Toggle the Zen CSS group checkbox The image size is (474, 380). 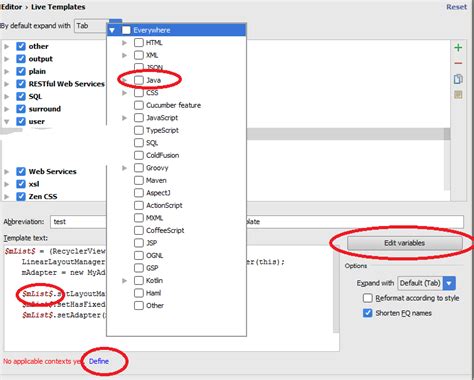(21, 196)
